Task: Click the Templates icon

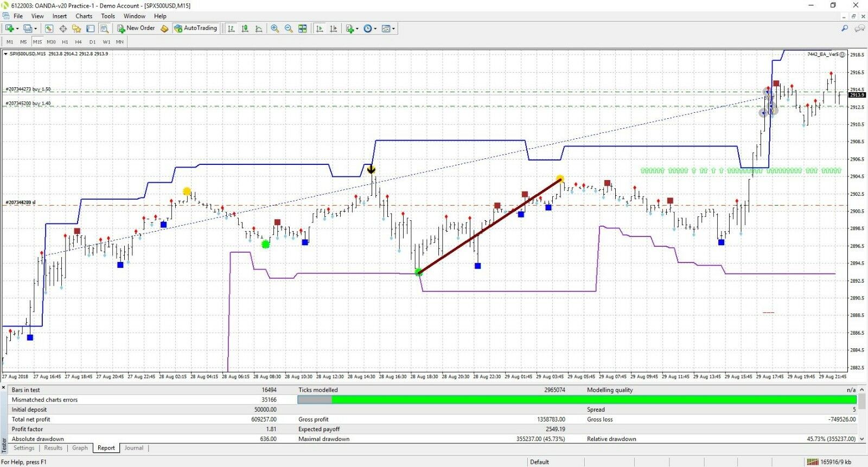Action: pos(386,28)
